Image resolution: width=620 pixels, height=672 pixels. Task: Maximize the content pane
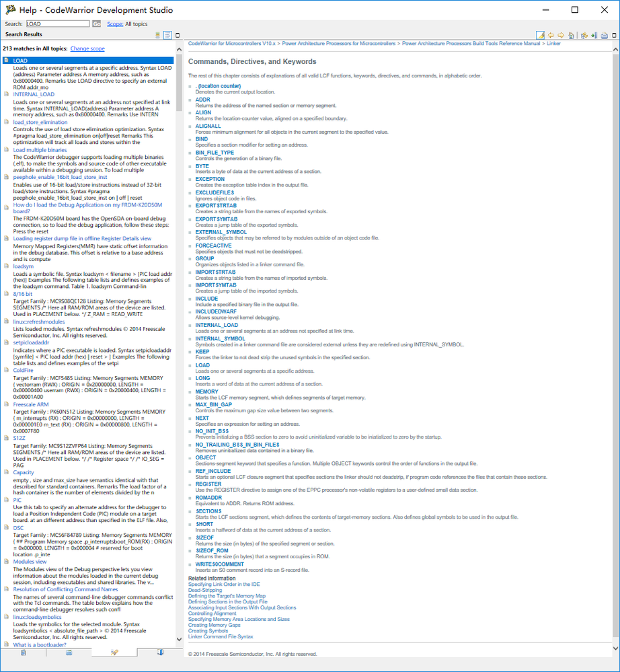coord(614,35)
